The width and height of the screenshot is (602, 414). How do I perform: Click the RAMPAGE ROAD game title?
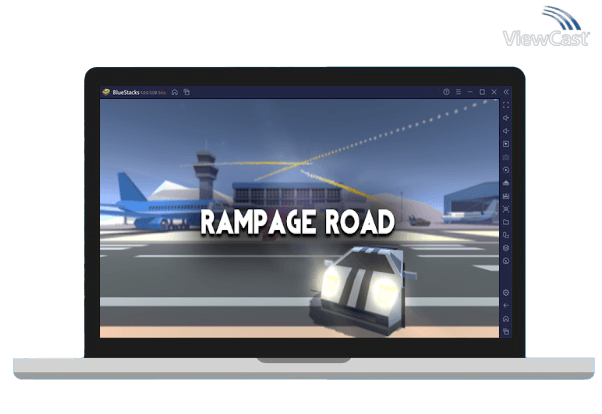pyautogui.click(x=298, y=222)
